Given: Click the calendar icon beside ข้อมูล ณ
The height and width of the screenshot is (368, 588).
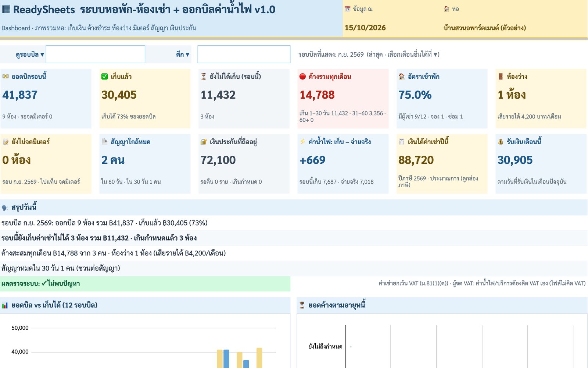Looking at the screenshot, I should [347, 9].
